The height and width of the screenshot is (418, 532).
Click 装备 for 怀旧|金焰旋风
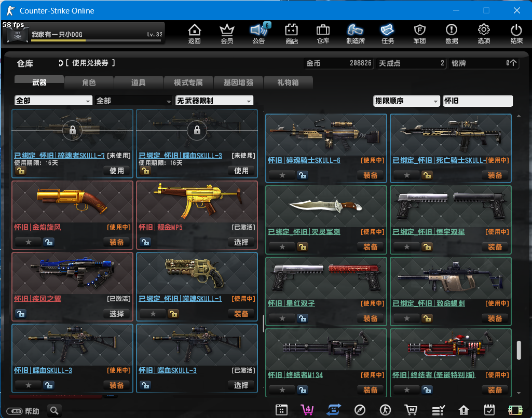pos(116,242)
